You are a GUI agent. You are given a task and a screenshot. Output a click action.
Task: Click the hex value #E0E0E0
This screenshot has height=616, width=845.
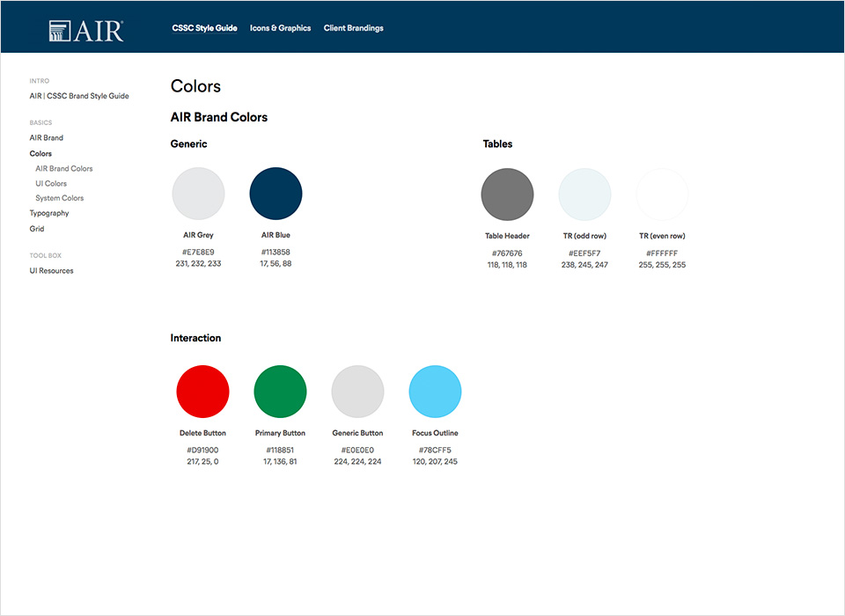click(x=358, y=450)
